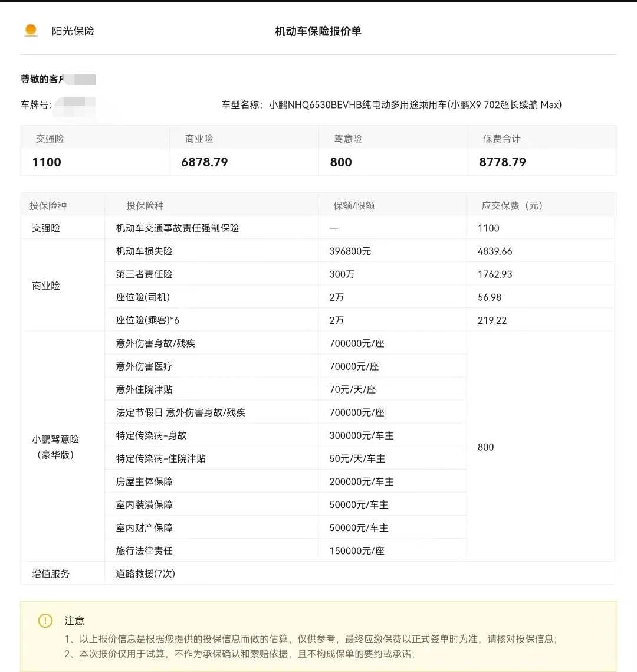This screenshot has height=672, width=637.
Task: Click 2万 in the 座位险(司机) row
Action: point(337,297)
